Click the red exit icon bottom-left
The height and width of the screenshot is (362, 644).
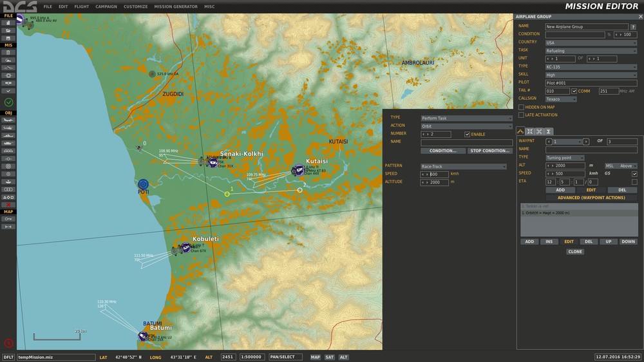[8, 343]
